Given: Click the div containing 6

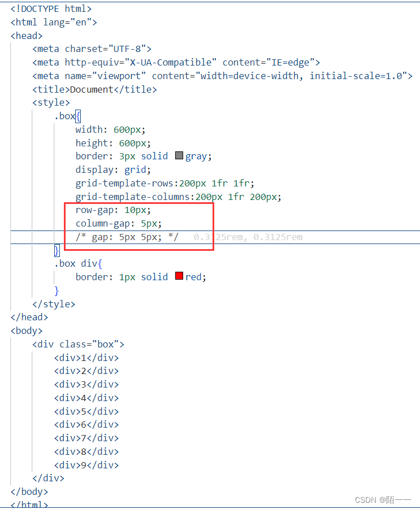Looking at the screenshot, I should click(x=86, y=425).
